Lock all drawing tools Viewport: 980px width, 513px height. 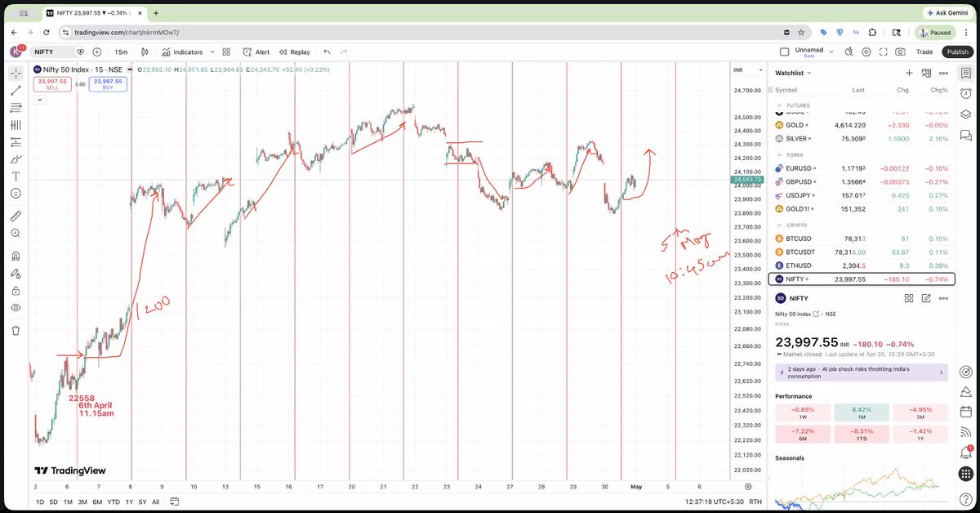tap(16, 291)
